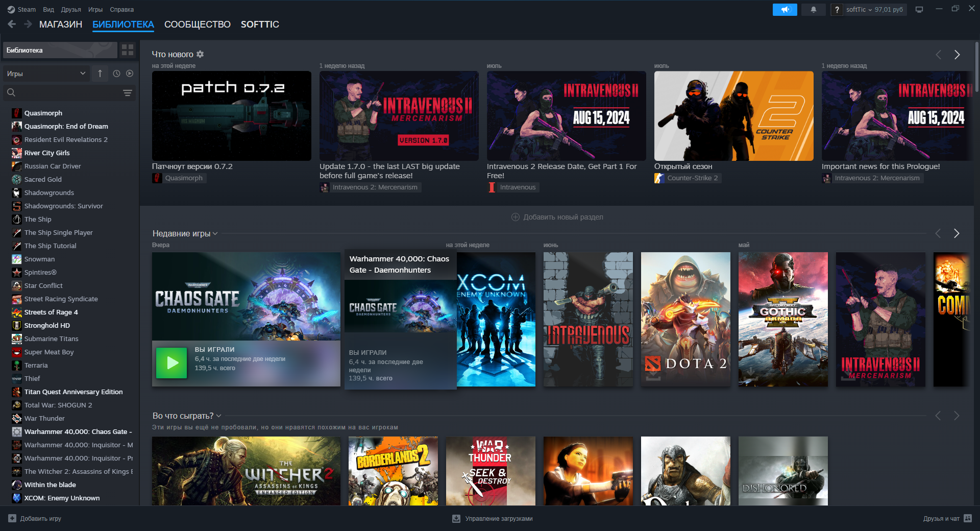The width and height of the screenshot is (980, 531).
Task: Open the Вид menu
Action: tap(48, 9)
